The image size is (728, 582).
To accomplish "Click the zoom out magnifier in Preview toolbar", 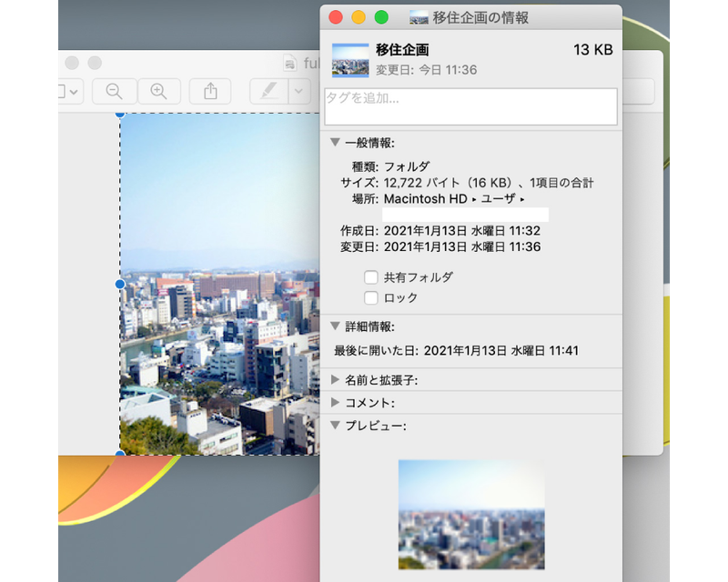I will 115,91.
